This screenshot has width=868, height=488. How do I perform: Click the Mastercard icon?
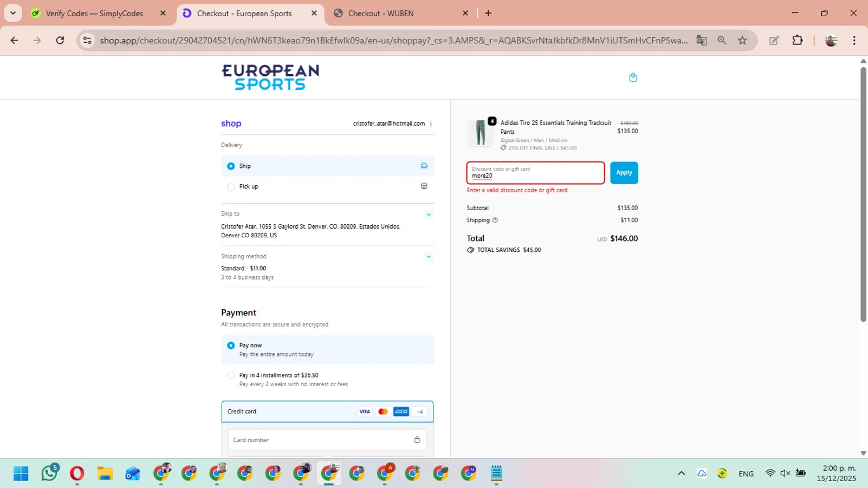pyautogui.click(x=382, y=412)
